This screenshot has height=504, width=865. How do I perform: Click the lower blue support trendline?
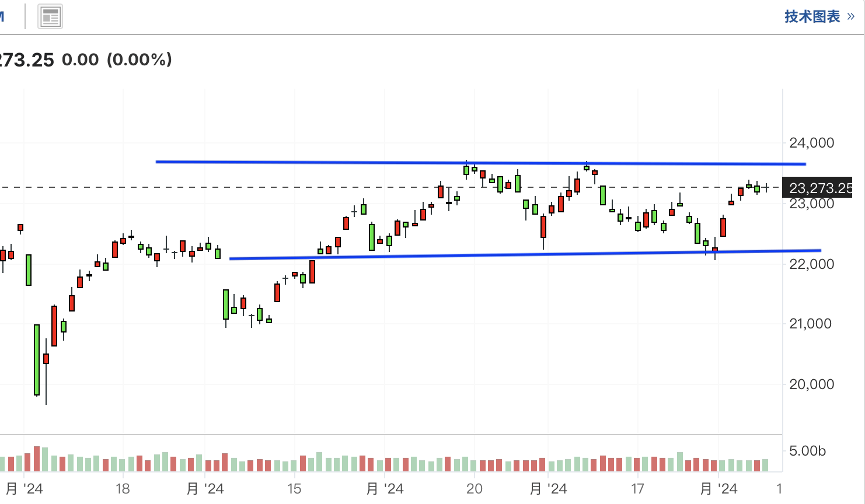point(525,254)
